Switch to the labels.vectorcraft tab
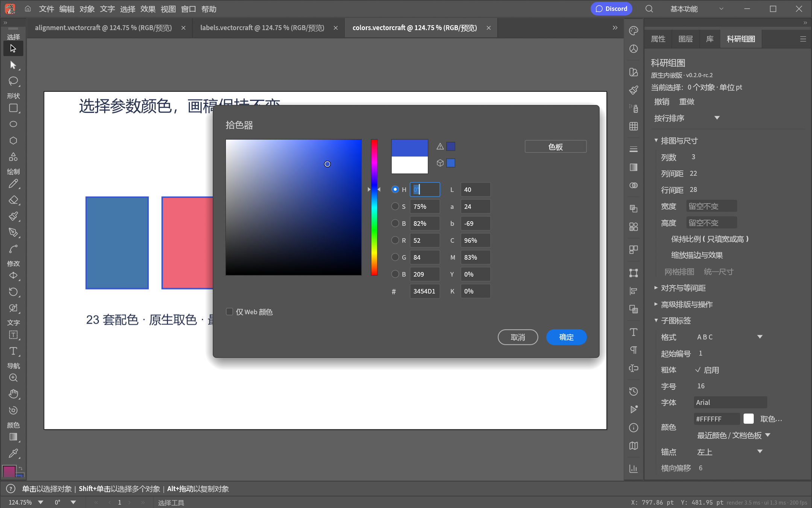Viewport: 812px width, 508px height. (x=262, y=28)
